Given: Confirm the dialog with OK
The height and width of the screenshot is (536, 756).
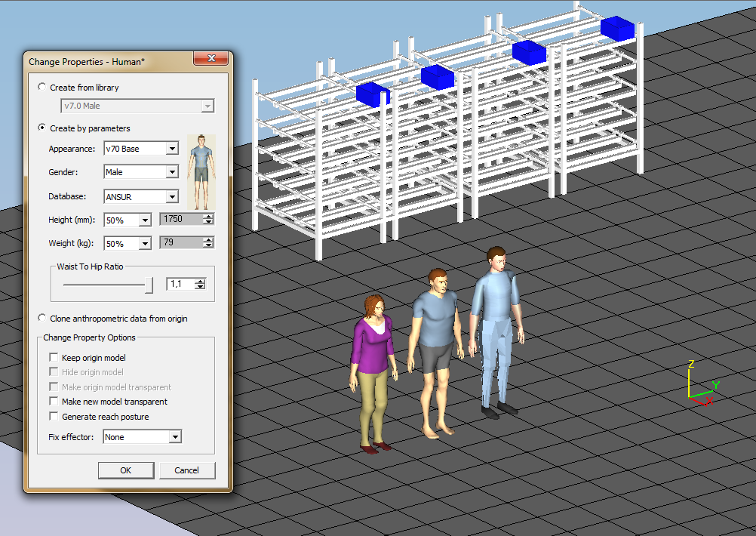Looking at the screenshot, I should 126,470.
